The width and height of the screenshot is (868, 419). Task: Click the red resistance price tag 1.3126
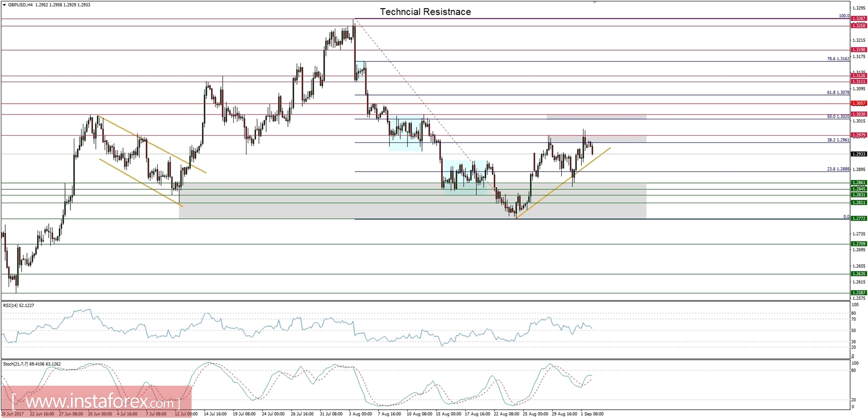859,75
